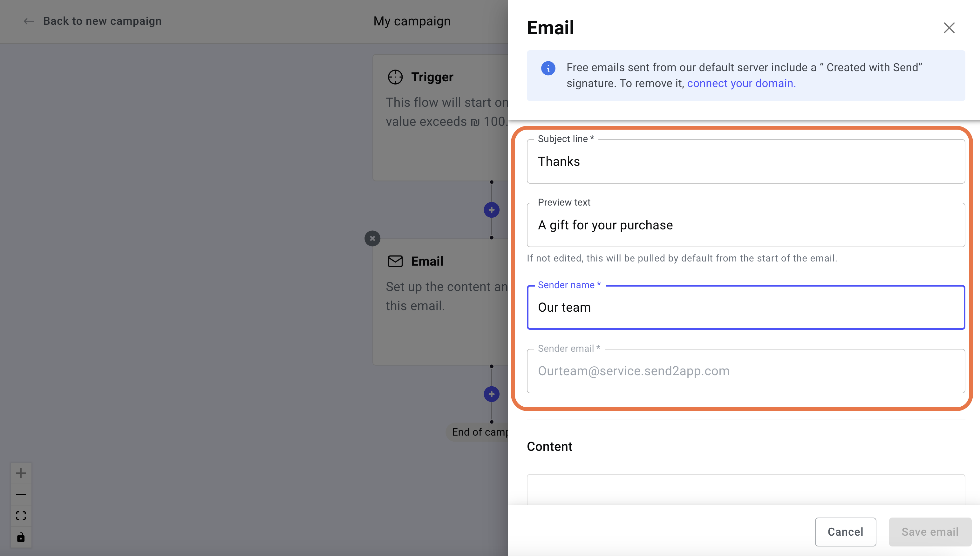Screen dimensions: 980x556
Task: Click the Email panel close button
Action: click(x=948, y=28)
